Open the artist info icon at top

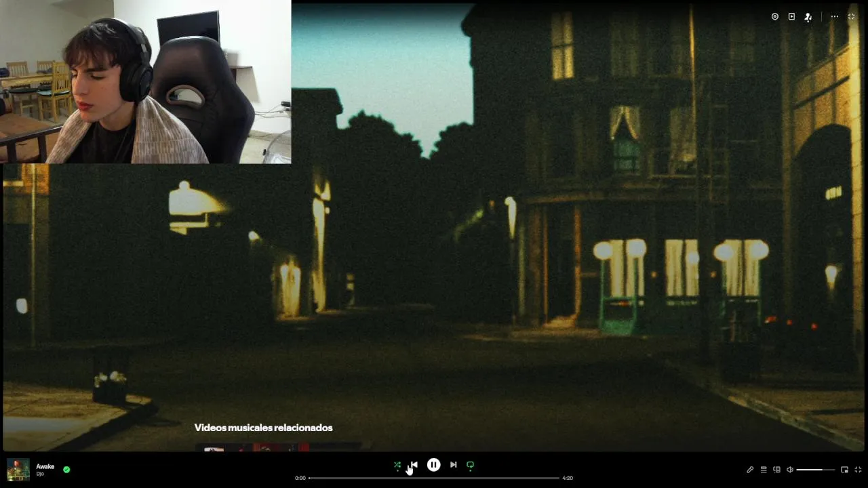coord(808,17)
